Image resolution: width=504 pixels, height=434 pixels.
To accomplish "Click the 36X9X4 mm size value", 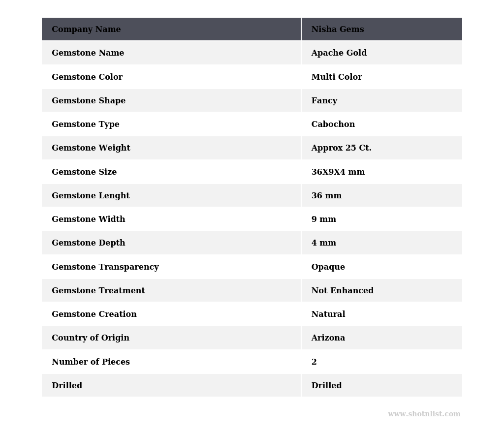I will click(338, 172).
